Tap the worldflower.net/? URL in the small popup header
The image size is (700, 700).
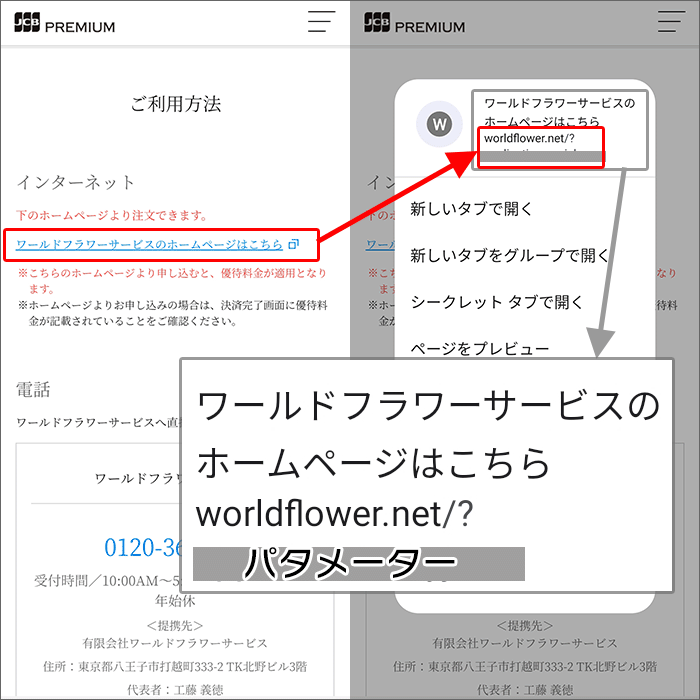point(529,138)
